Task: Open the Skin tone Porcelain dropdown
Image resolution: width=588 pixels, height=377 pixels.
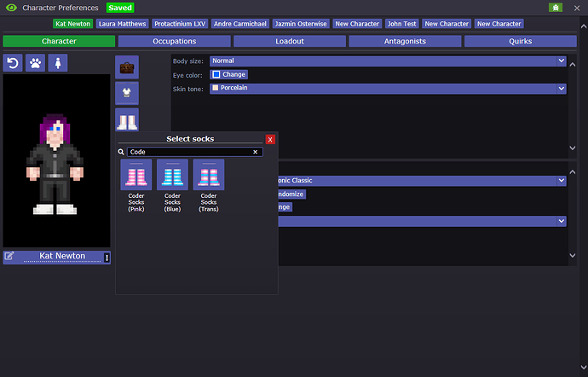Action: pyautogui.click(x=388, y=89)
